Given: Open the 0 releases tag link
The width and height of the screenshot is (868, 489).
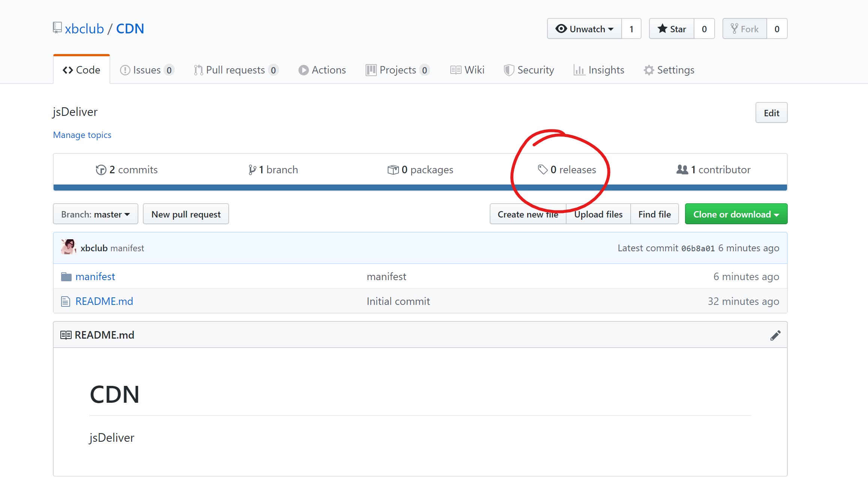Looking at the screenshot, I should [x=567, y=170].
